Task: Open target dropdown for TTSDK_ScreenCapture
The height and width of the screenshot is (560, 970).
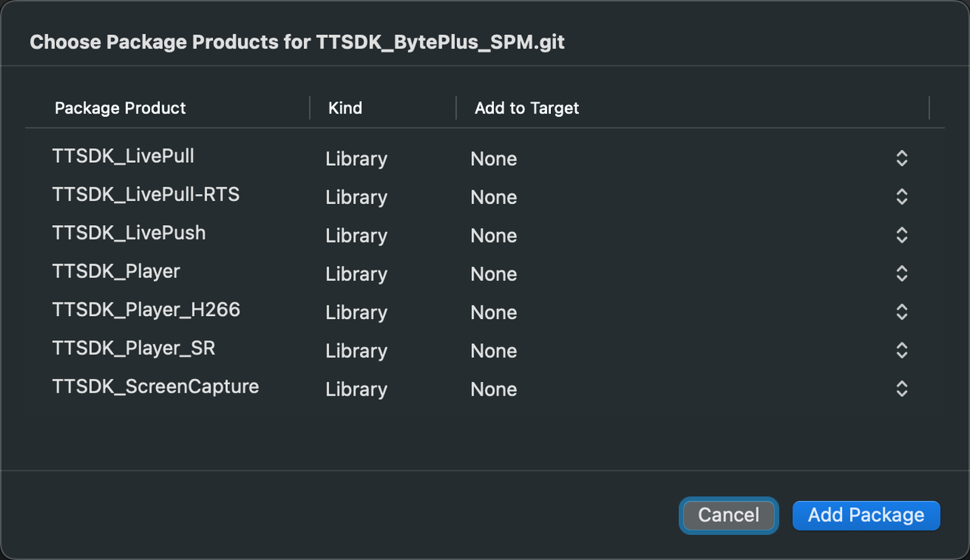Action: coord(901,389)
